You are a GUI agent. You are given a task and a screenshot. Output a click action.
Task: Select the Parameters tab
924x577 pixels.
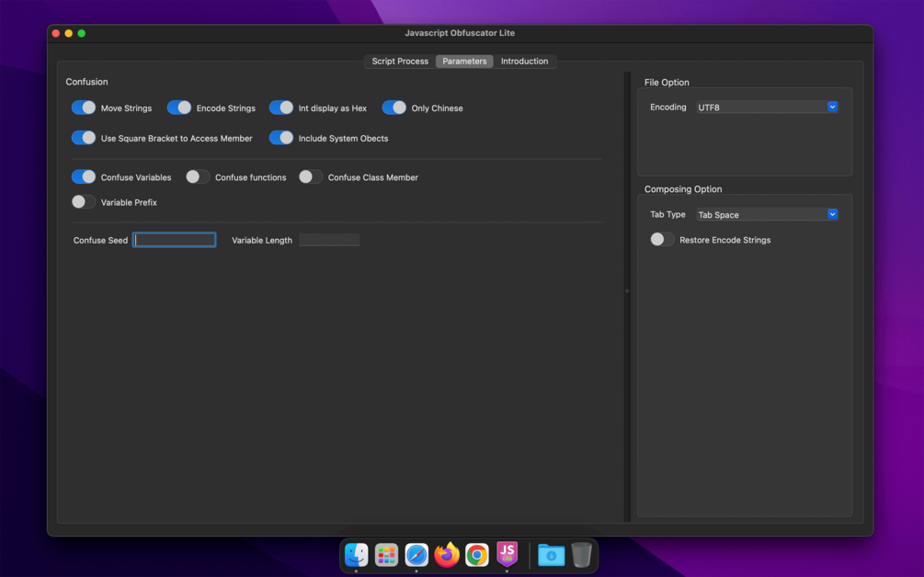(464, 62)
